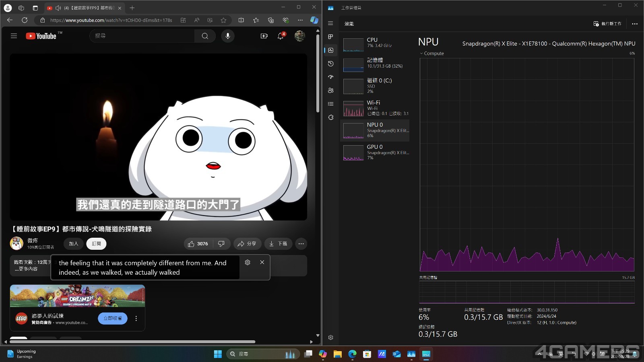644x362 pixels.
Task: Open the 微疼 channel avatar
Action: coord(17,243)
